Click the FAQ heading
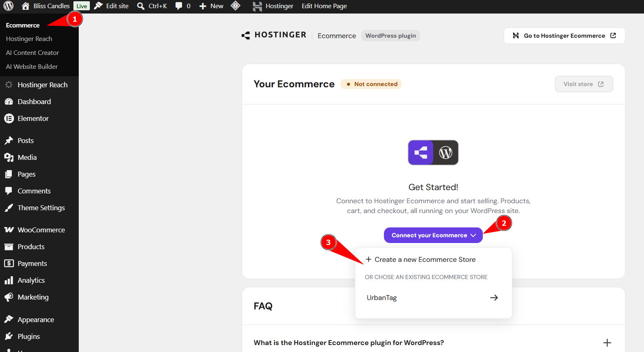The width and height of the screenshot is (644, 352). tap(263, 306)
